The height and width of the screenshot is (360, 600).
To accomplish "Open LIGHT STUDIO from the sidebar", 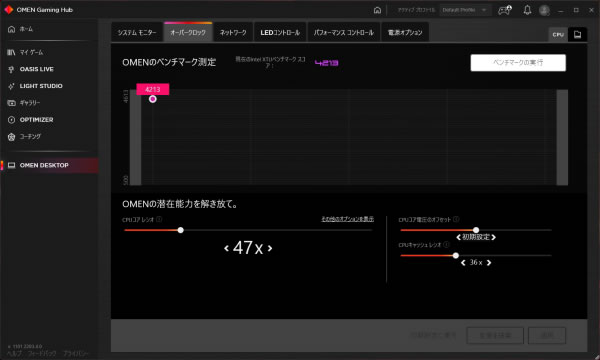I will 41,86.
